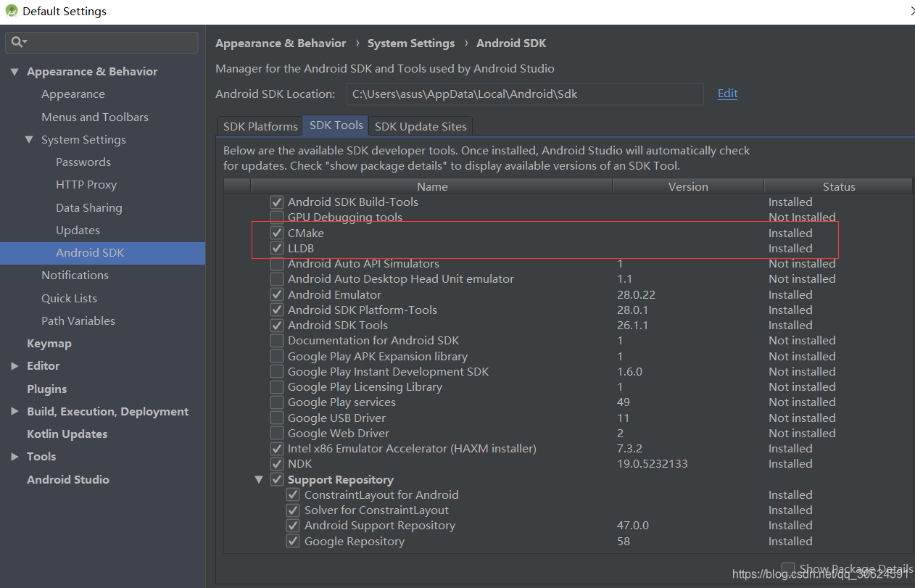The image size is (915, 588).
Task: Check Google Play Licensing Library
Action: 277,387
